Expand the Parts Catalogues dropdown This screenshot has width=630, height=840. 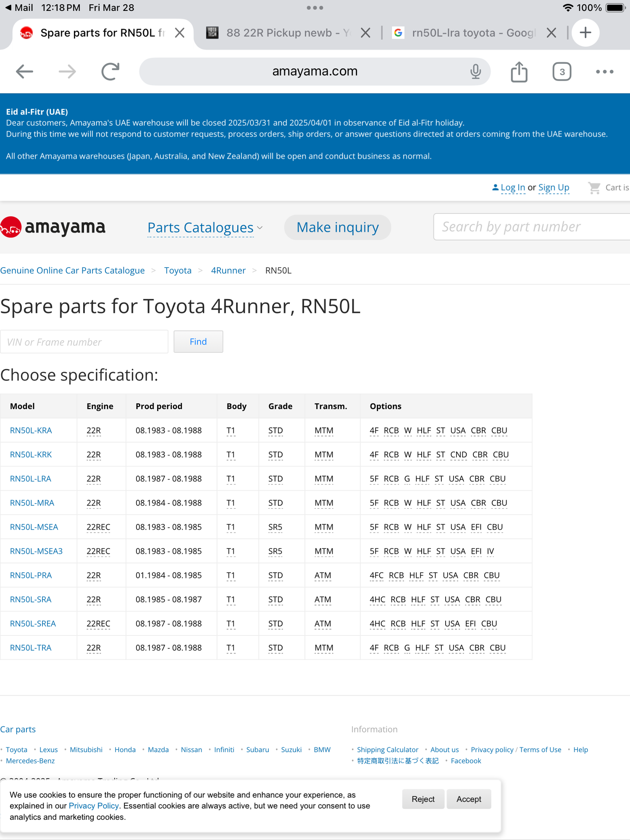pos(205,228)
